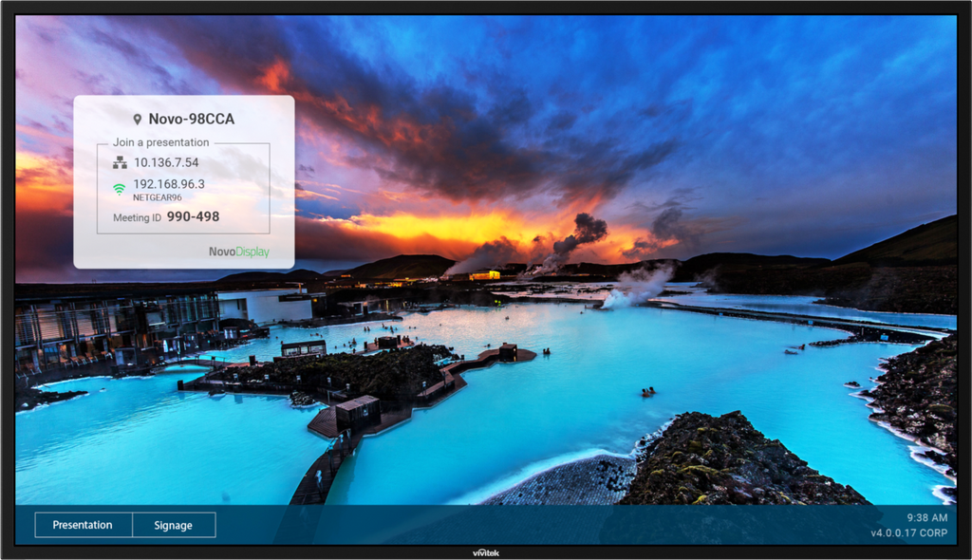Switch to the Presentation tab

coord(83,525)
